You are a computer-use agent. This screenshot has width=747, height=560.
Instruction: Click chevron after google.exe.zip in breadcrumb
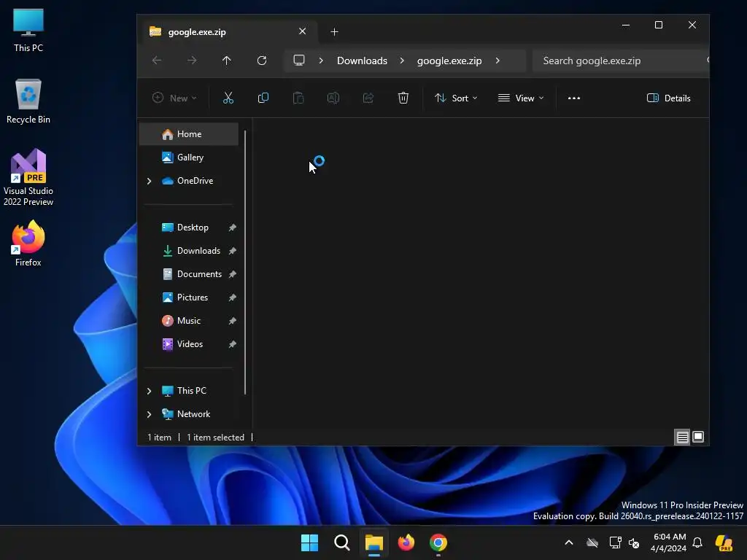[x=498, y=61]
